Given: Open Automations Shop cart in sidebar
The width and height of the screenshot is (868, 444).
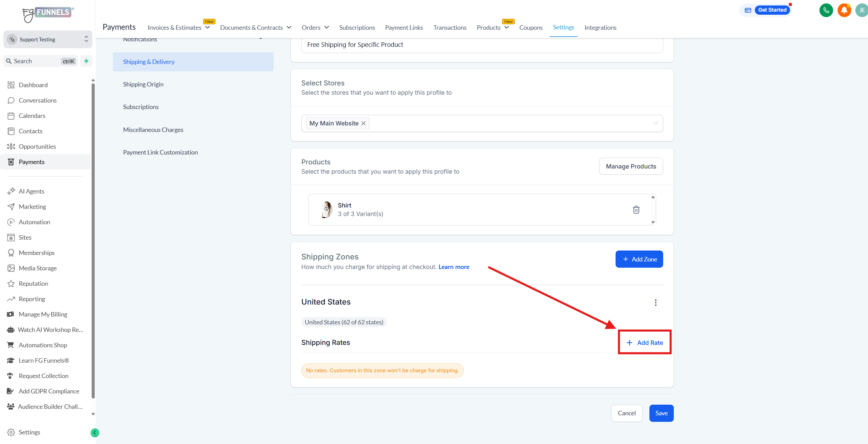Looking at the screenshot, I should pos(43,345).
